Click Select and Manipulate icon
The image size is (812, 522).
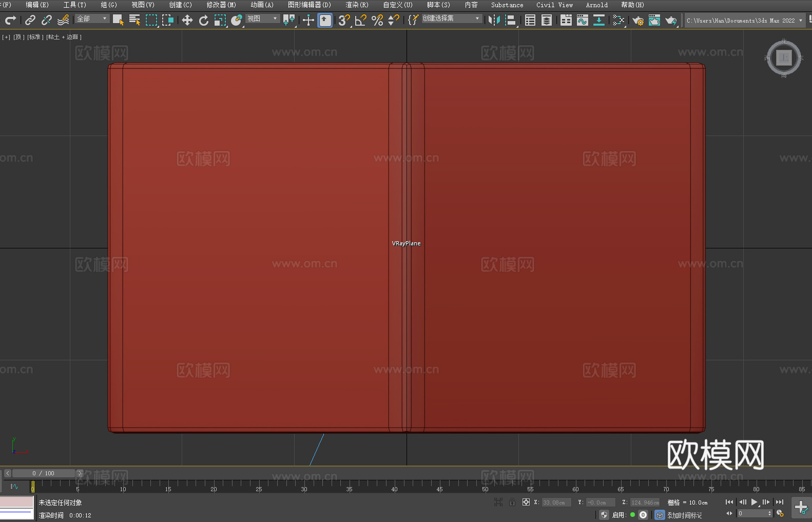(308, 20)
